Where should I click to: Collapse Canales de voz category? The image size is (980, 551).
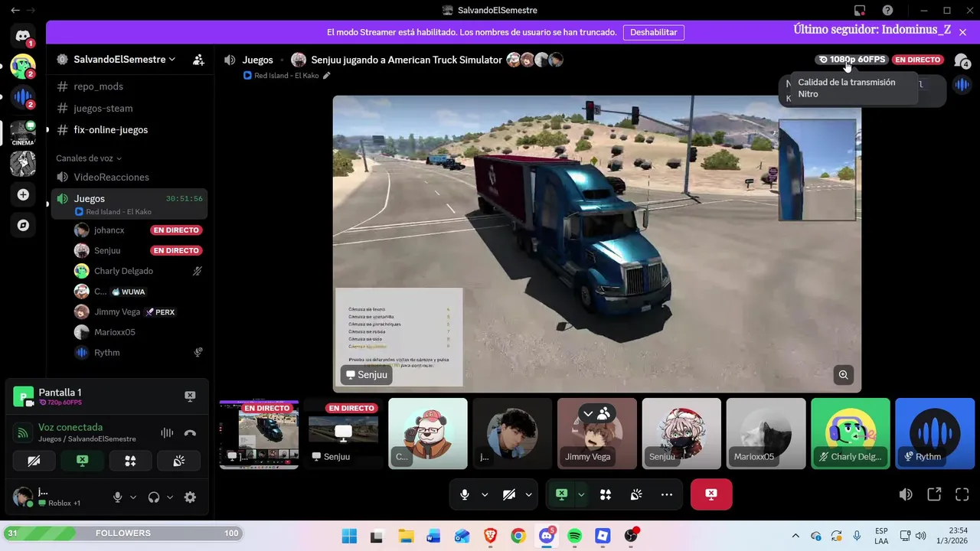click(89, 158)
